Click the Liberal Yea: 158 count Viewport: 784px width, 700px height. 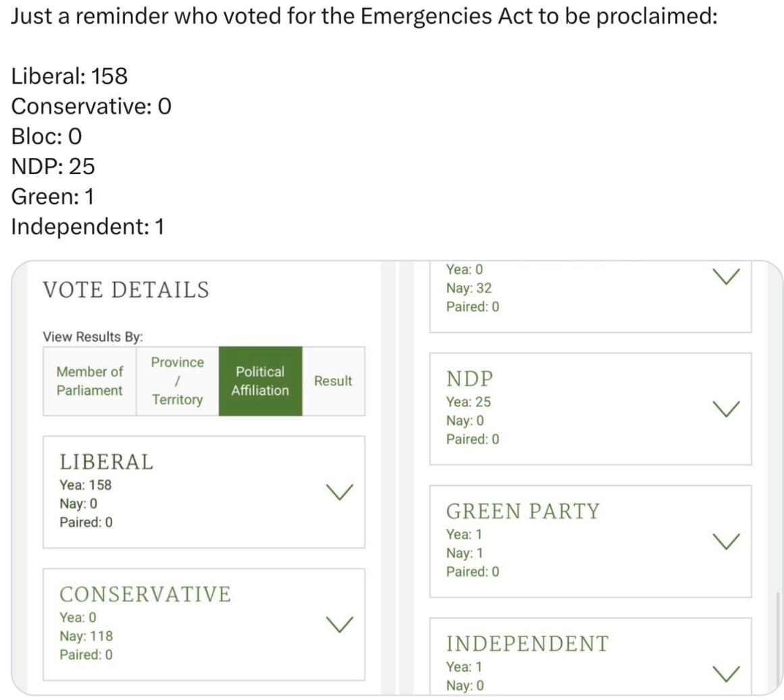point(86,485)
